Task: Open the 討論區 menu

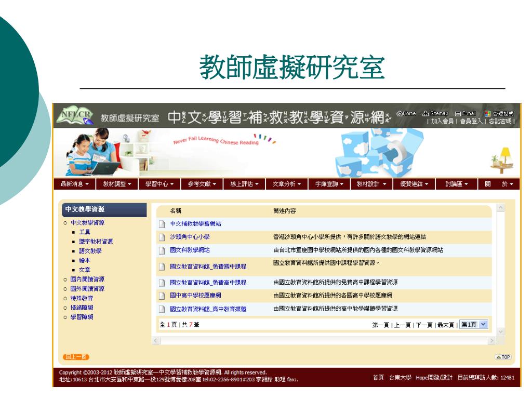Action: click(x=456, y=184)
